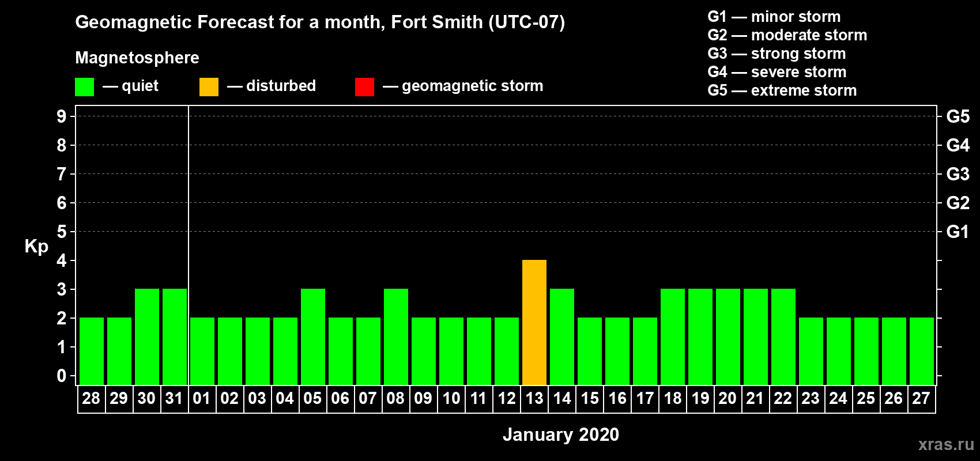Select the green bar for January 27
980x461 pixels.
pyautogui.click(x=922, y=351)
